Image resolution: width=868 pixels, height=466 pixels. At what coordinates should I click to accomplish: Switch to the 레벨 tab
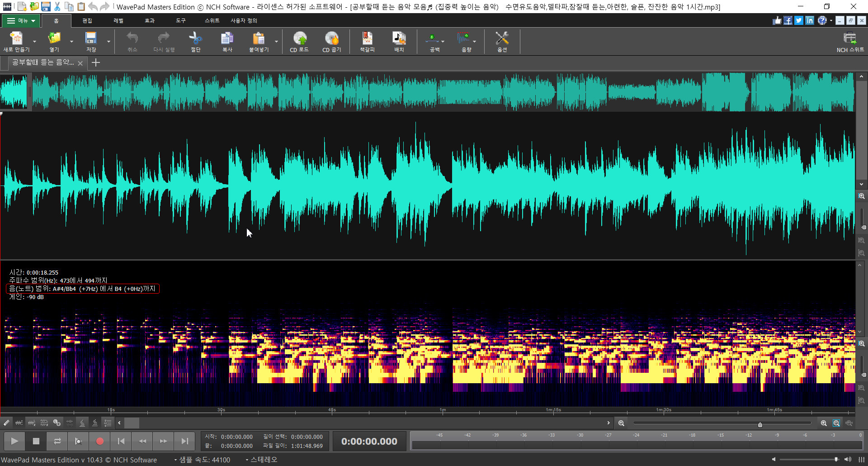[118, 21]
